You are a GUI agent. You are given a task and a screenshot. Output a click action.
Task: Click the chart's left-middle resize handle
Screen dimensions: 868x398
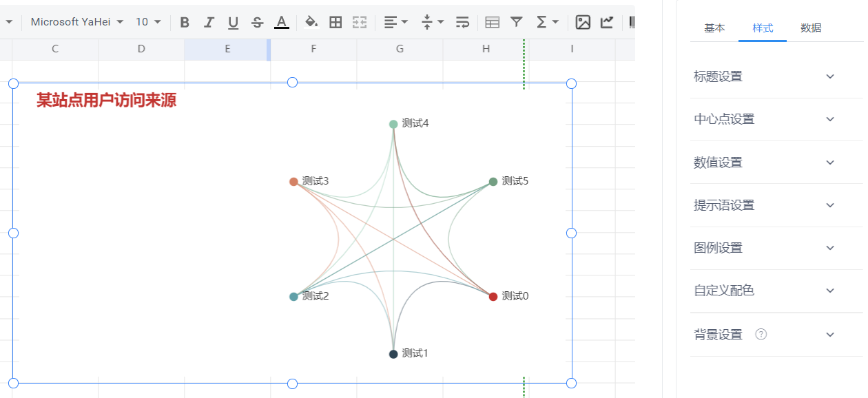(13, 233)
